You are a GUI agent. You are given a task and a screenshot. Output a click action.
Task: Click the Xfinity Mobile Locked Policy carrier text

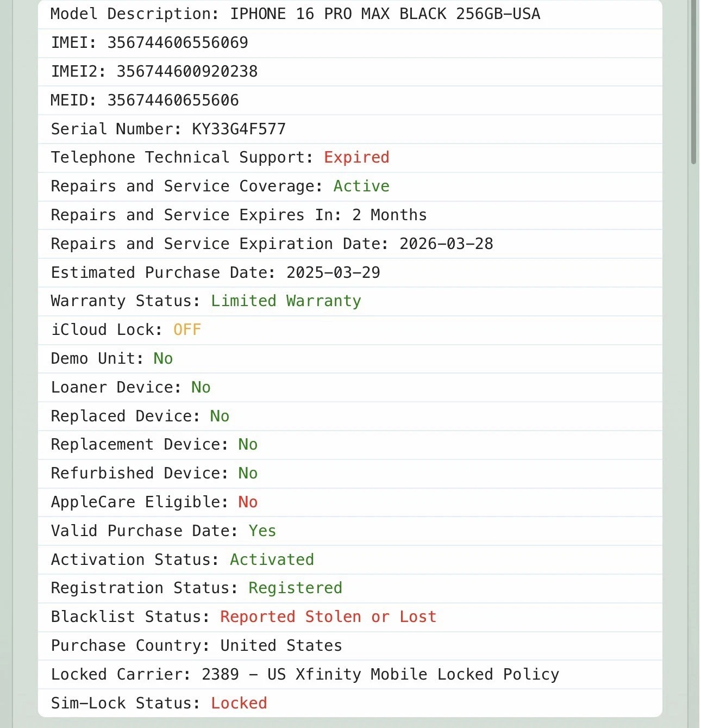[413, 674]
